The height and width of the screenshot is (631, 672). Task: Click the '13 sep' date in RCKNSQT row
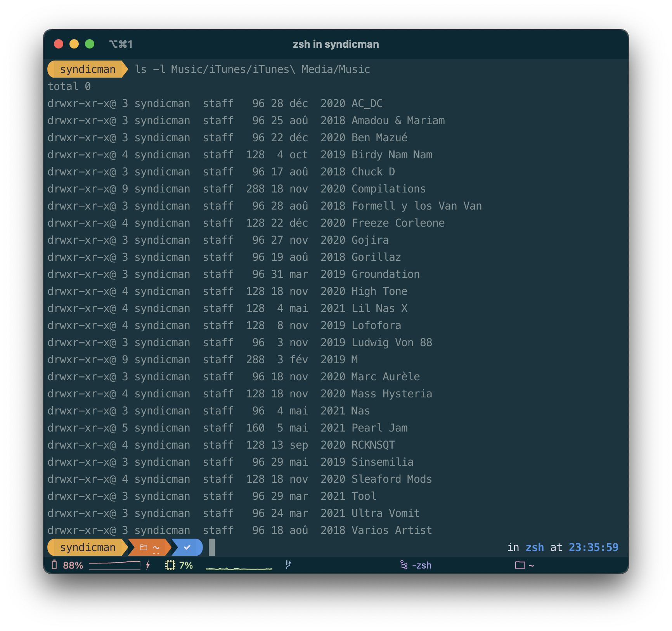tap(289, 445)
